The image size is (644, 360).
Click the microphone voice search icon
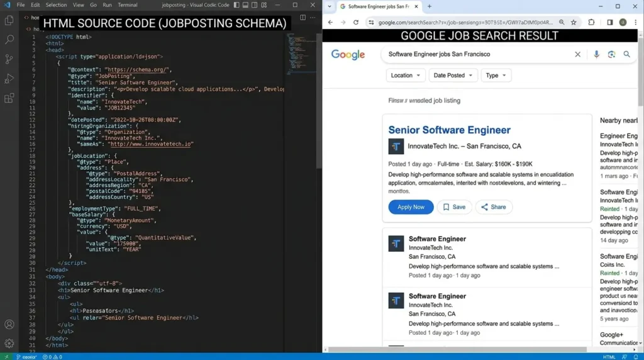coord(596,55)
